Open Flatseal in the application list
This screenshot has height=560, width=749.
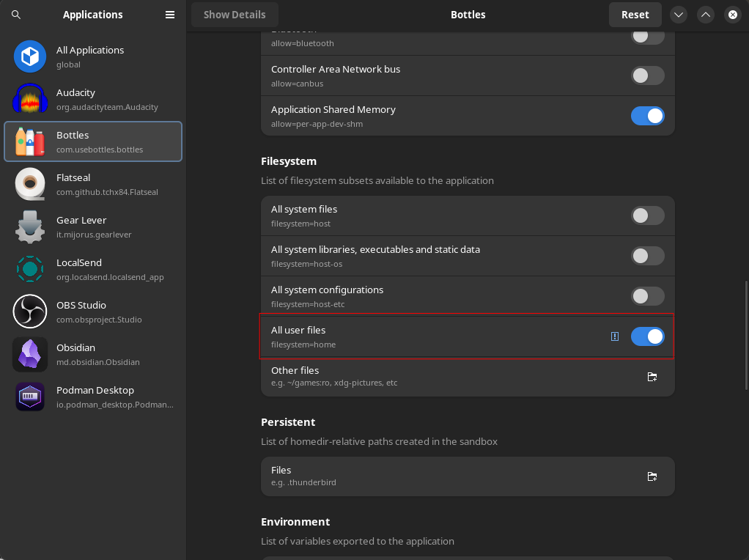click(x=93, y=184)
